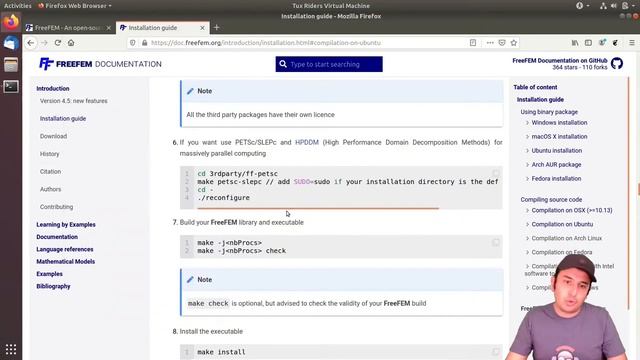Open Thunderbird mail from the dock
Viewport: 640px width, 360px height.
[x=11, y=43]
